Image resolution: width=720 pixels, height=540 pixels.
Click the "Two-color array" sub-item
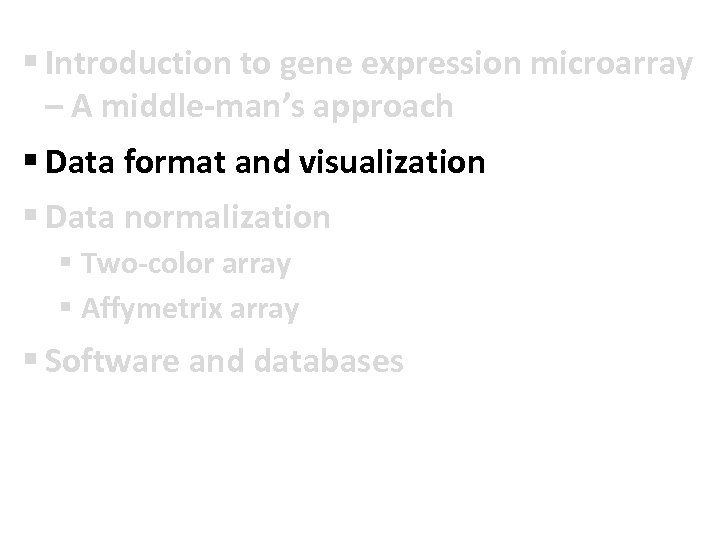[x=186, y=265]
